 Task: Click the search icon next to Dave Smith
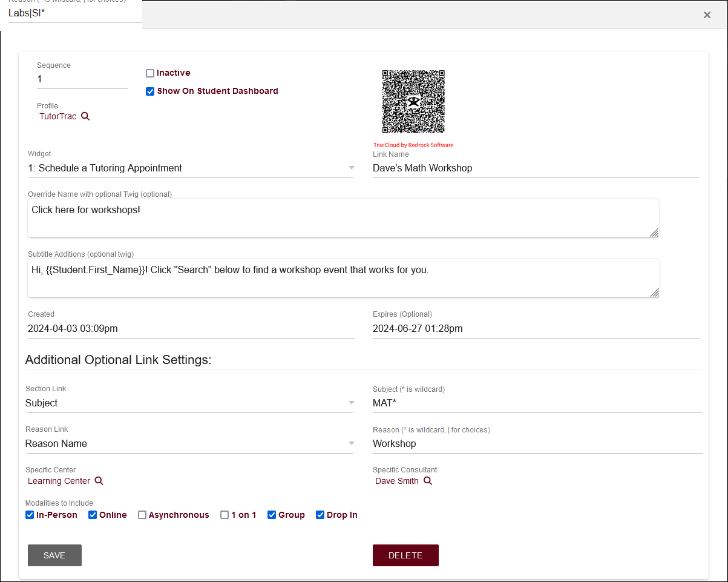point(428,481)
